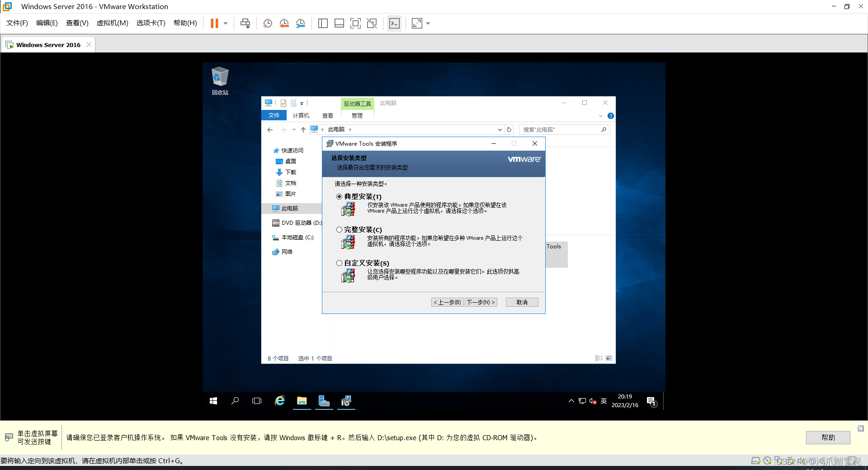Open Task View on guest taskbar
Viewport: 868px width, 470px height.
pos(257,401)
